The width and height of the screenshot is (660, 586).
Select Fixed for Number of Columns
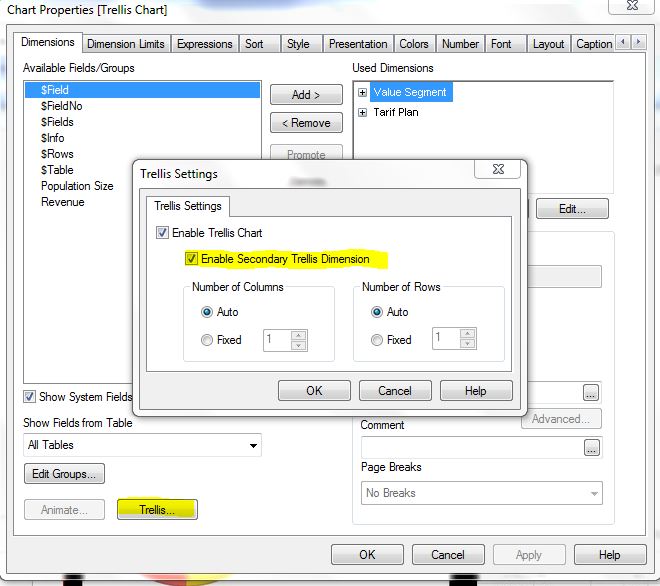[x=207, y=340]
